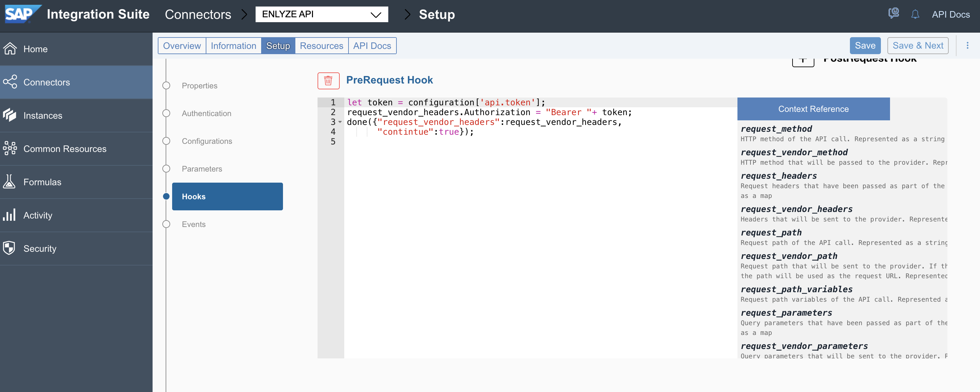
Task: Switch to the Resources tab
Action: click(321, 46)
